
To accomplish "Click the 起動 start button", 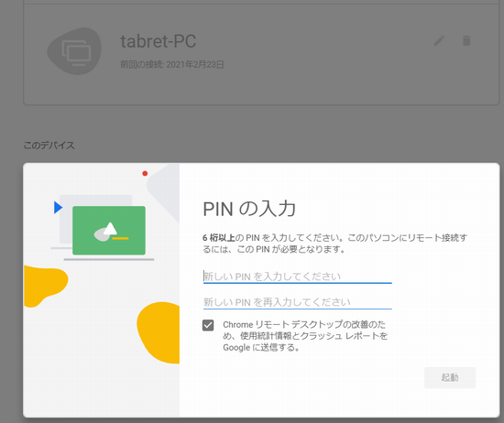I will pyautogui.click(x=450, y=377).
